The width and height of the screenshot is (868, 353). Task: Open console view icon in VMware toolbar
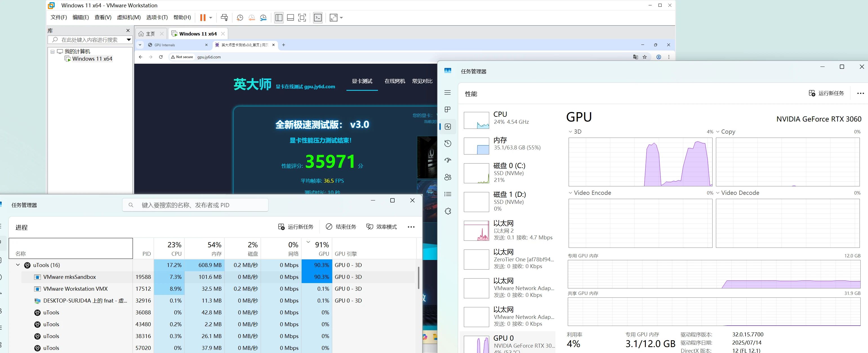(318, 17)
